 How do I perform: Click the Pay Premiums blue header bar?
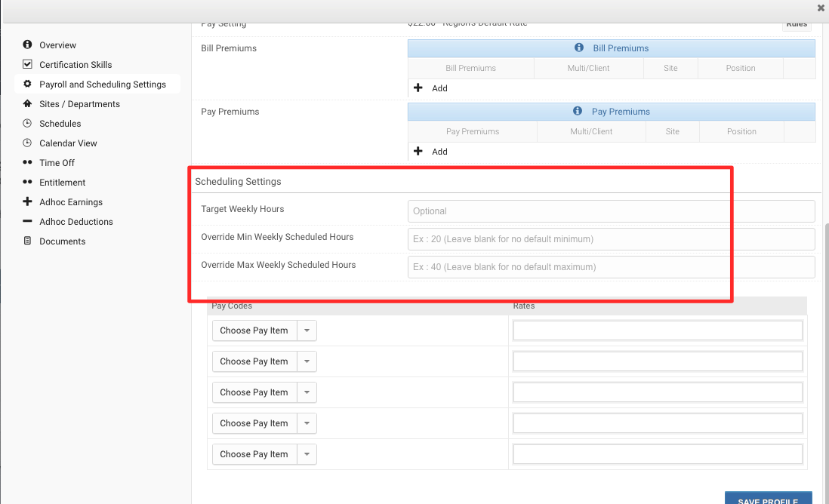coord(611,112)
